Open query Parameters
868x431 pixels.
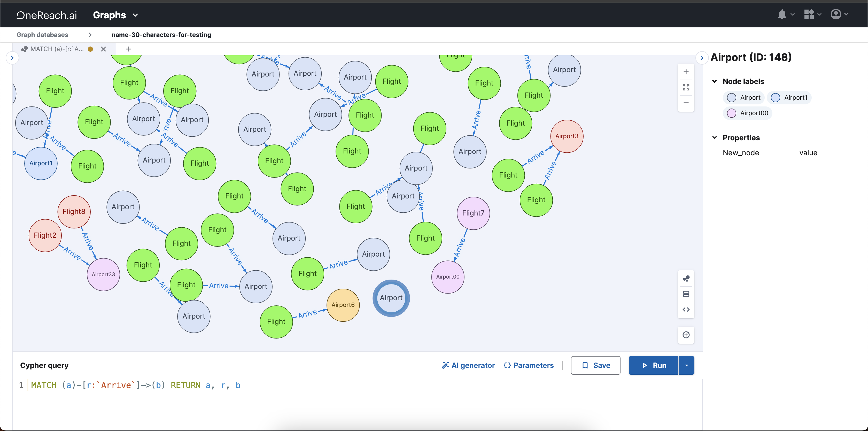(529, 365)
